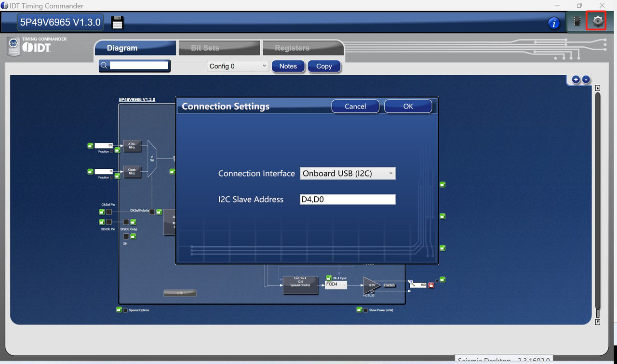This screenshot has height=364, width=617.
Task: Click the vertical scrollbar thumb
Action: click(x=598, y=200)
